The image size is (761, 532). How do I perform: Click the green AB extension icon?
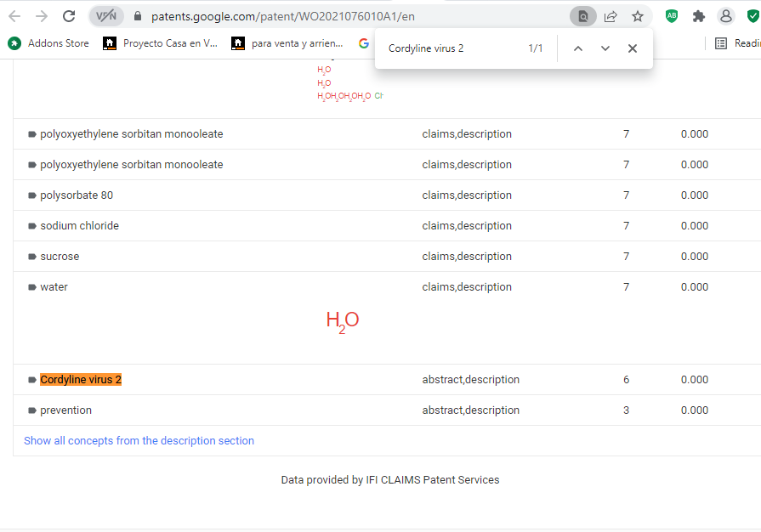coord(672,16)
